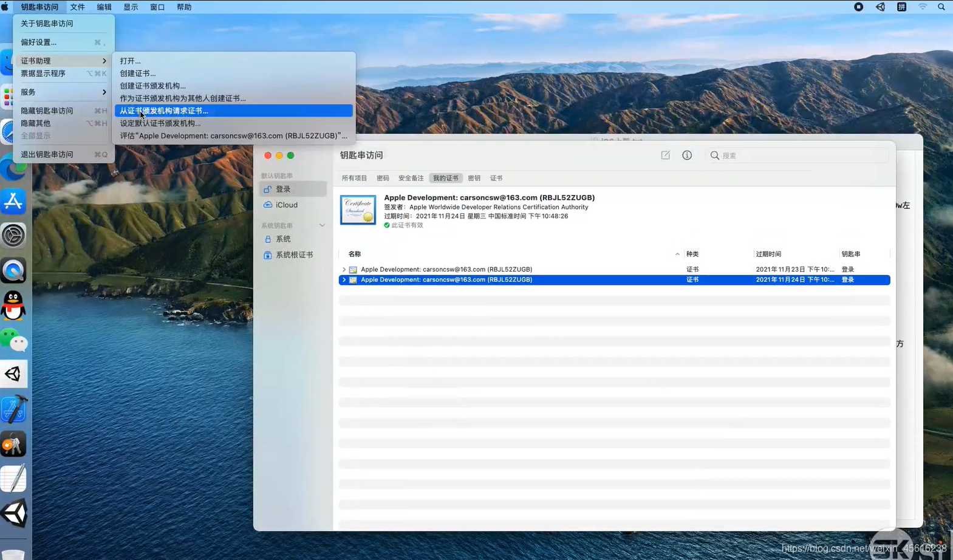
Task: Click the login keychain lock icon
Action: click(267, 189)
